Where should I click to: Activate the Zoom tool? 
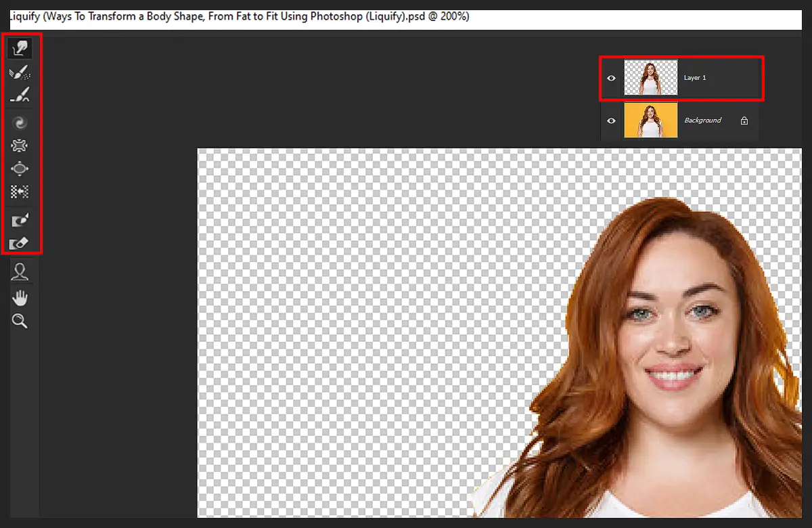point(20,320)
